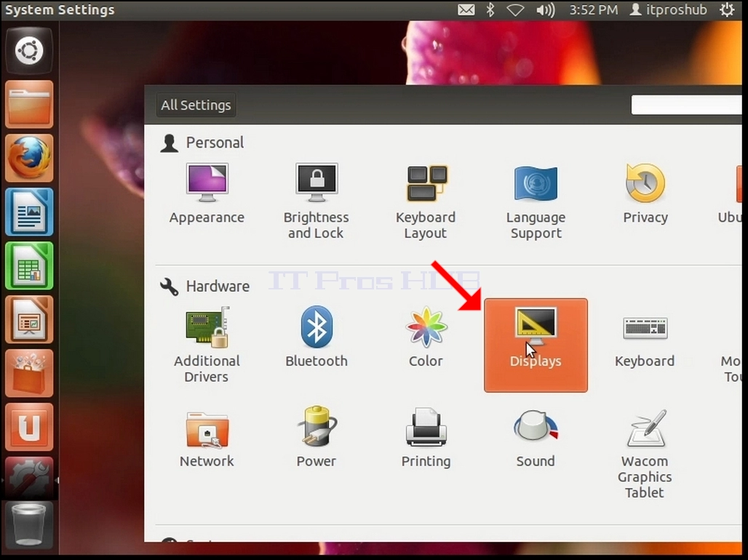Launch Firefox from the launcher

point(29,158)
